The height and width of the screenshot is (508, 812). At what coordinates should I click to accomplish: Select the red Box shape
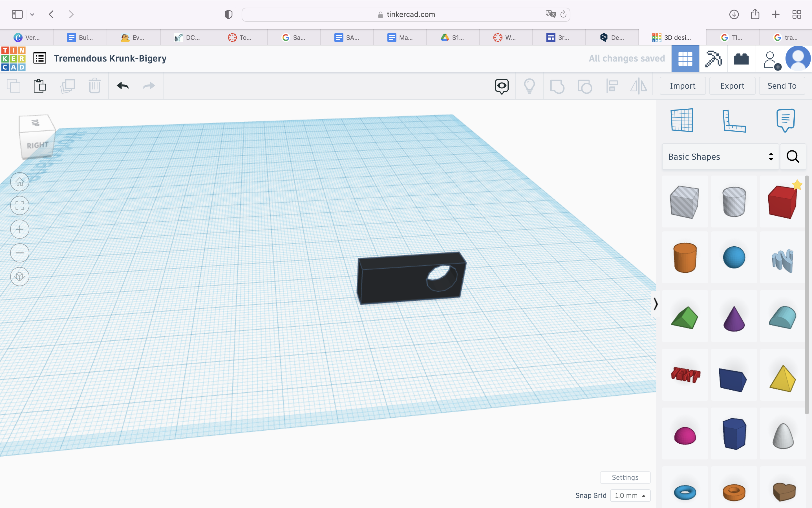click(x=783, y=202)
